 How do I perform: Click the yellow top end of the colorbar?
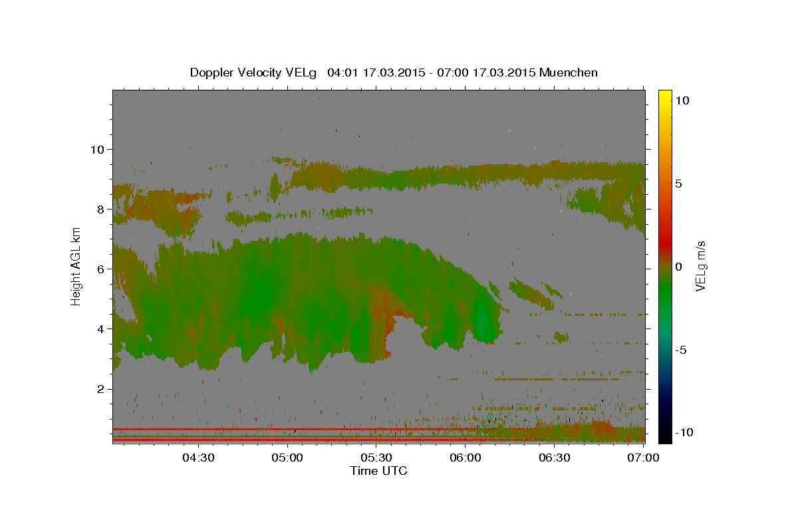pos(665,93)
